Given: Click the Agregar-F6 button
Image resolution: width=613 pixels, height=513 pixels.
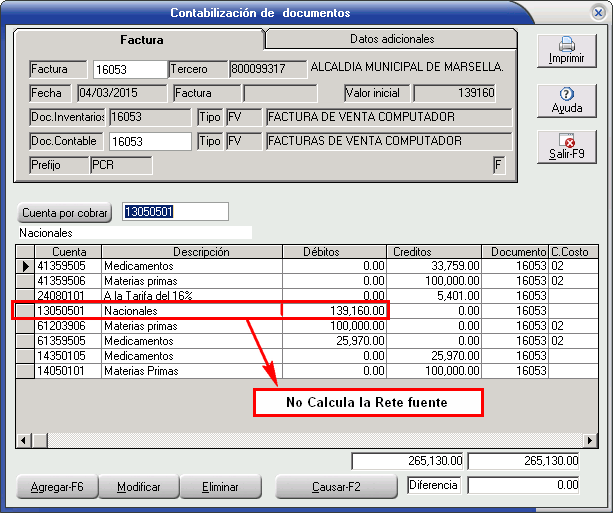Looking at the screenshot, I should pos(57,487).
